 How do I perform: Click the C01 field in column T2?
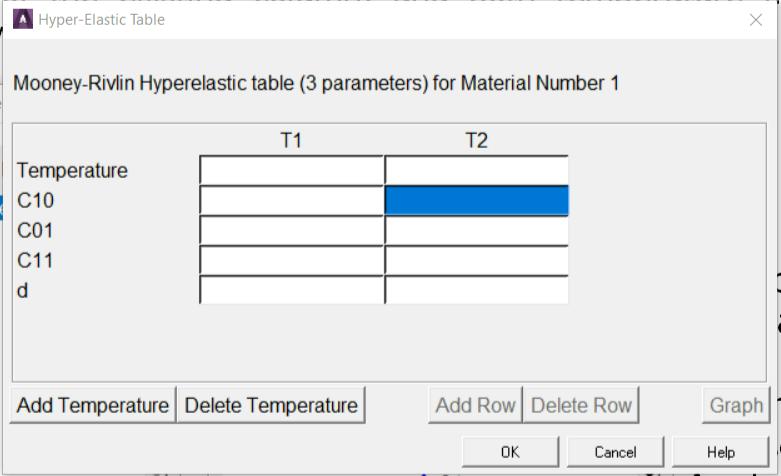tap(477, 230)
